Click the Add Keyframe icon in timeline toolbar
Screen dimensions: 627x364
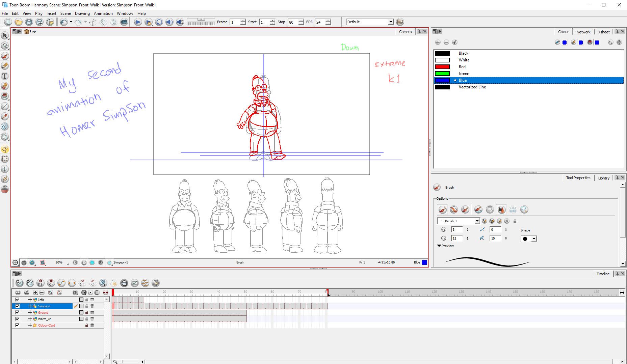(41, 283)
